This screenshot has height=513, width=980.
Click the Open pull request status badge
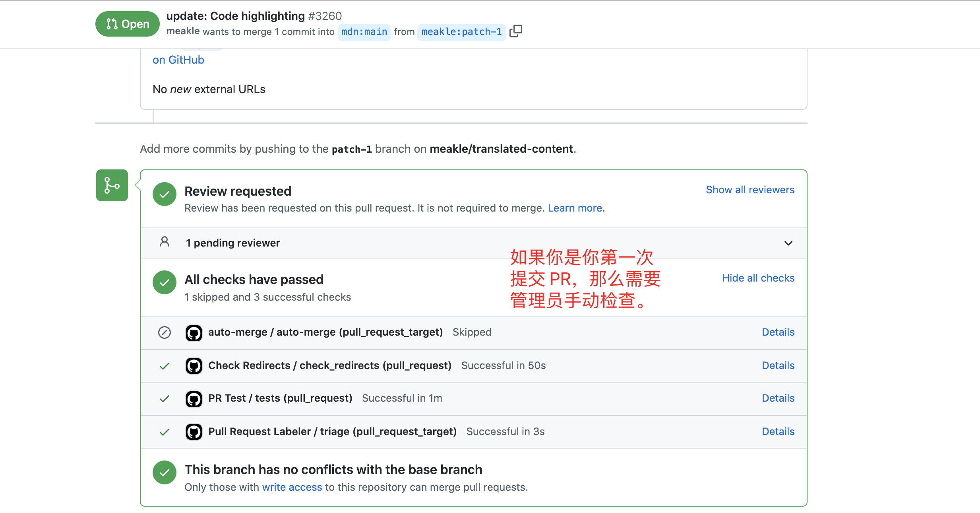128,24
